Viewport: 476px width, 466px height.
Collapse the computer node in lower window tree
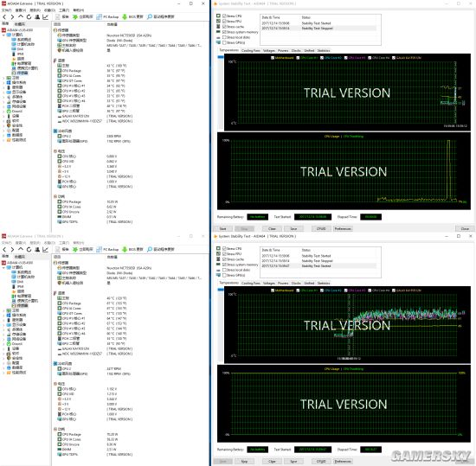click(x=3, y=267)
